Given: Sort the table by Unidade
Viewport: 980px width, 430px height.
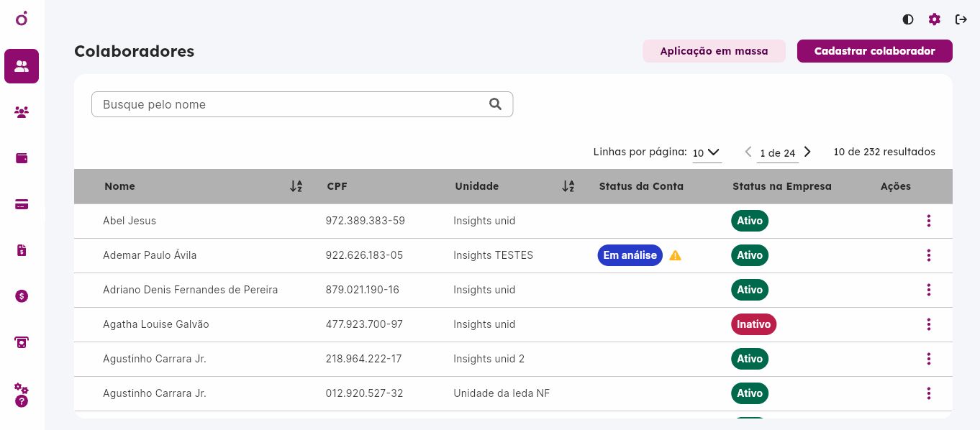Looking at the screenshot, I should click(568, 186).
